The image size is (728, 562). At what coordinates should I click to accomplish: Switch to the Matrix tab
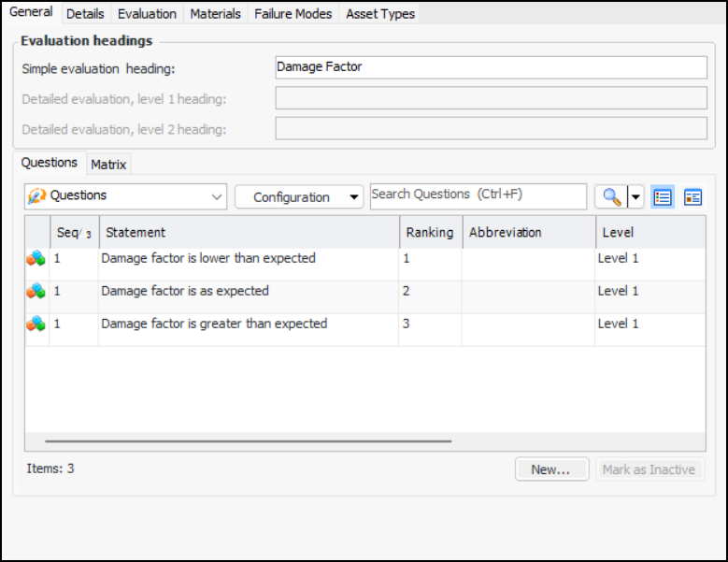(108, 165)
